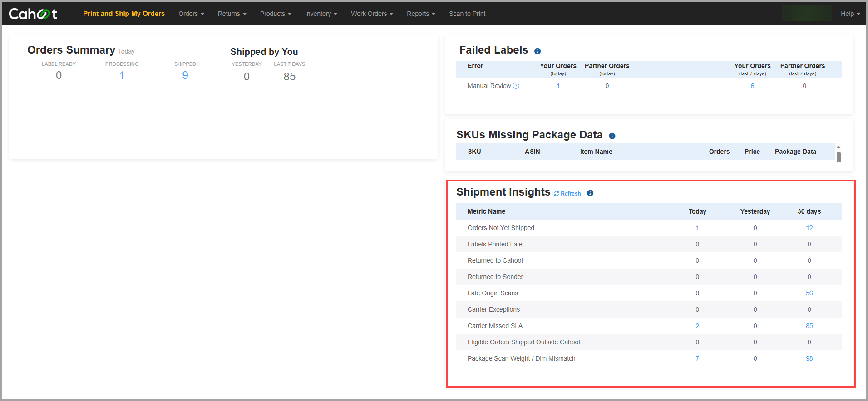Click Last 7 Days shipped value 85

click(x=290, y=77)
